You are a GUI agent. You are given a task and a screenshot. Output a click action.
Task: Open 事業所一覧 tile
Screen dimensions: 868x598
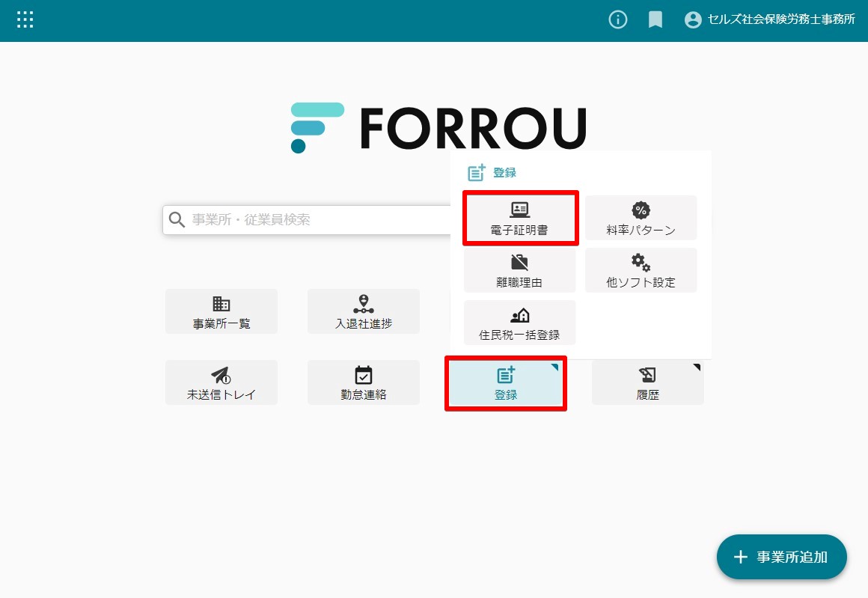pyautogui.click(x=221, y=311)
